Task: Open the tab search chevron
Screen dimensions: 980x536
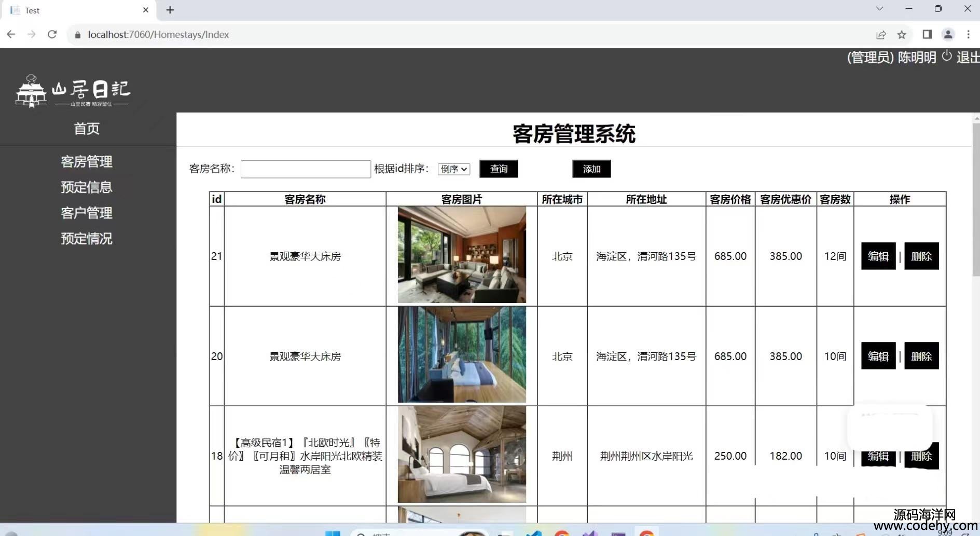Action: click(x=879, y=9)
